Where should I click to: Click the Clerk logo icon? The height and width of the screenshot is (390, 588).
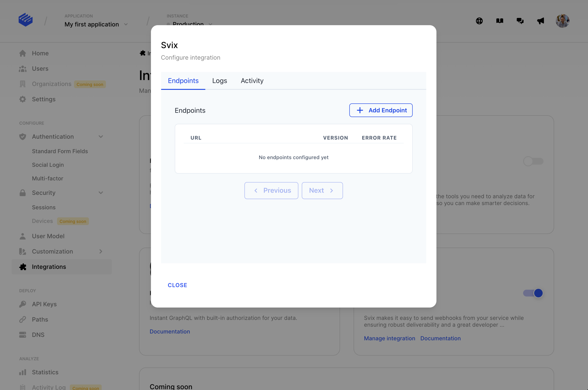click(x=26, y=20)
